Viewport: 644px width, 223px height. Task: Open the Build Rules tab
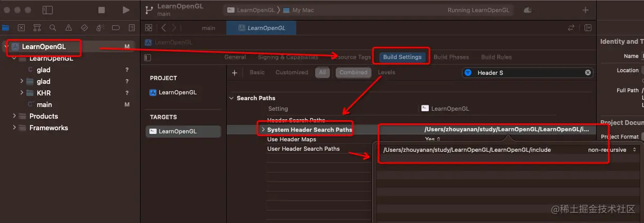coord(496,57)
